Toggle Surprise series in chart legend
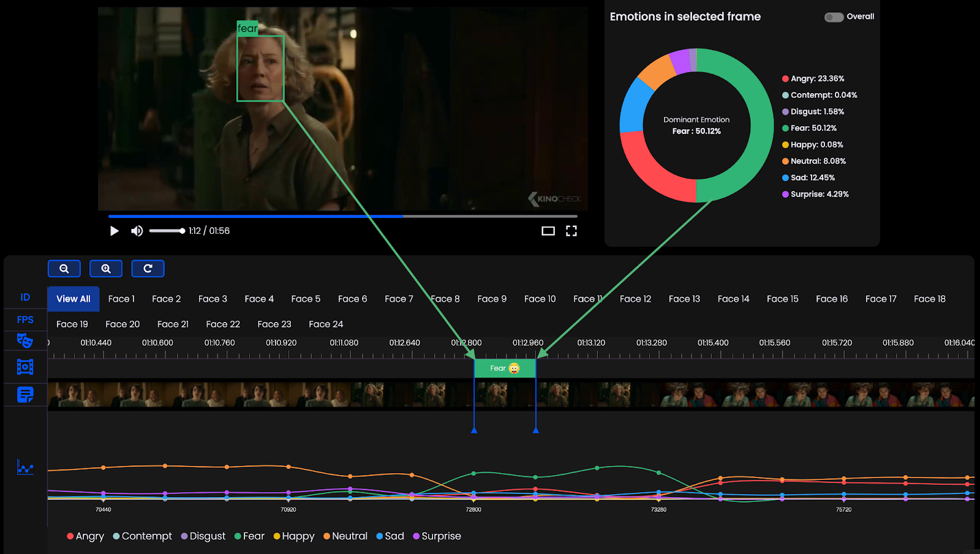 (x=437, y=536)
